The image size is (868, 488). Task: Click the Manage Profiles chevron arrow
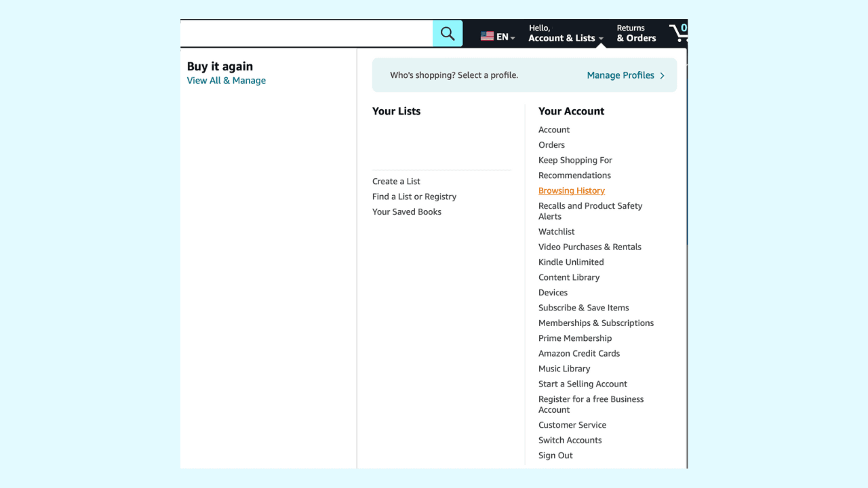[662, 76]
